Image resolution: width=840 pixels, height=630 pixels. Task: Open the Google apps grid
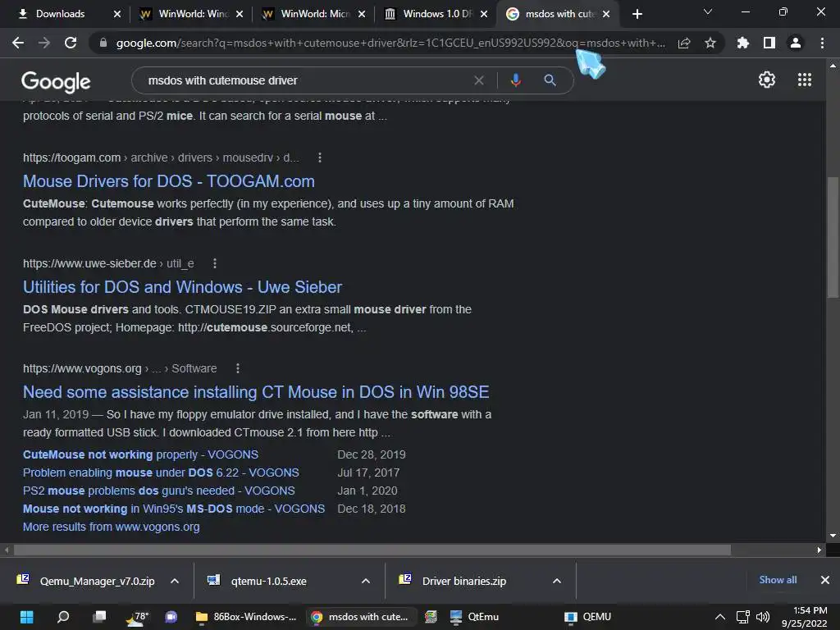(805, 80)
